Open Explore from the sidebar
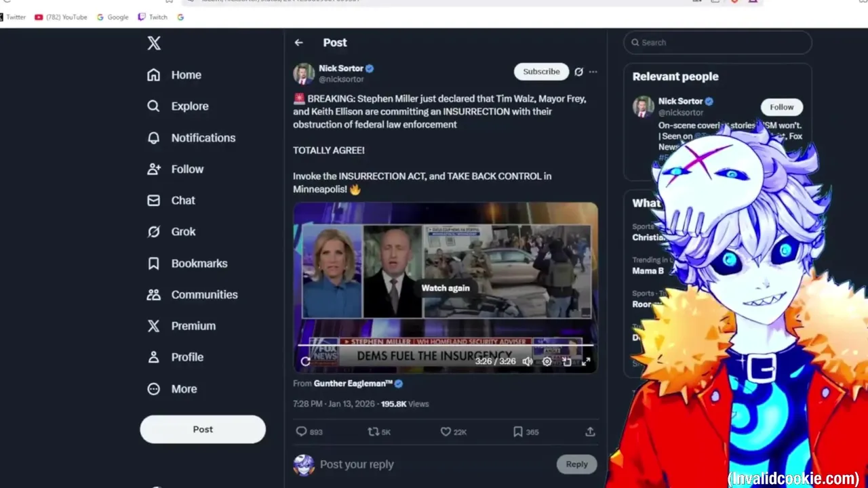 click(x=178, y=106)
